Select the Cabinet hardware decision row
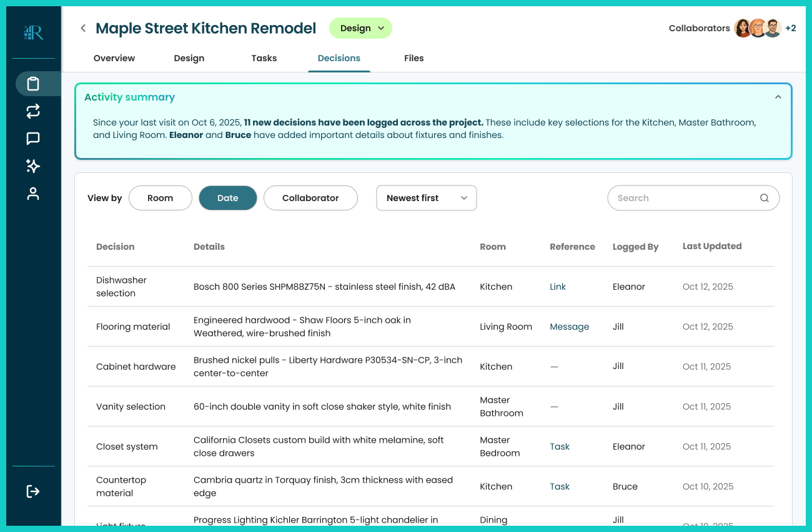This screenshot has width=812, height=532. click(x=431, y=367)
